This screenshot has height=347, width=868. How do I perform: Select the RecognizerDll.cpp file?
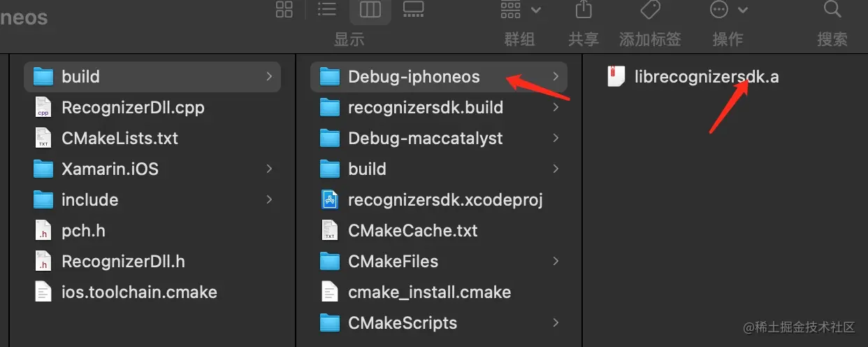pos(133,107)
